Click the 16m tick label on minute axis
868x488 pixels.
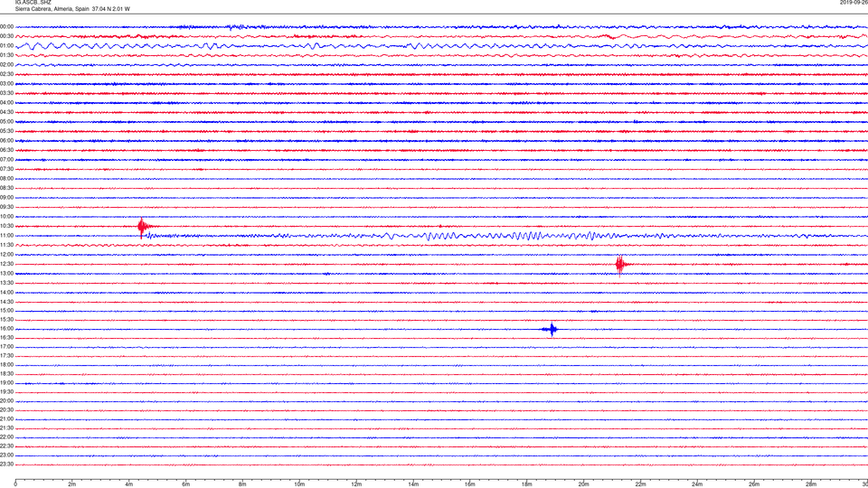[470, 484]
